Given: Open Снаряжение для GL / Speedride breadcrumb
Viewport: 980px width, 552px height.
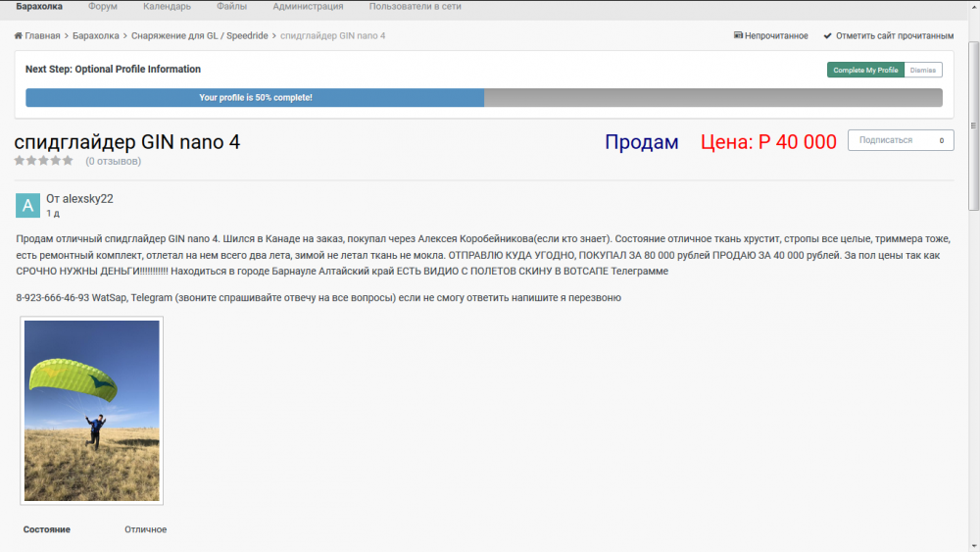Looking at the screenshot, I should pos(199,35).
